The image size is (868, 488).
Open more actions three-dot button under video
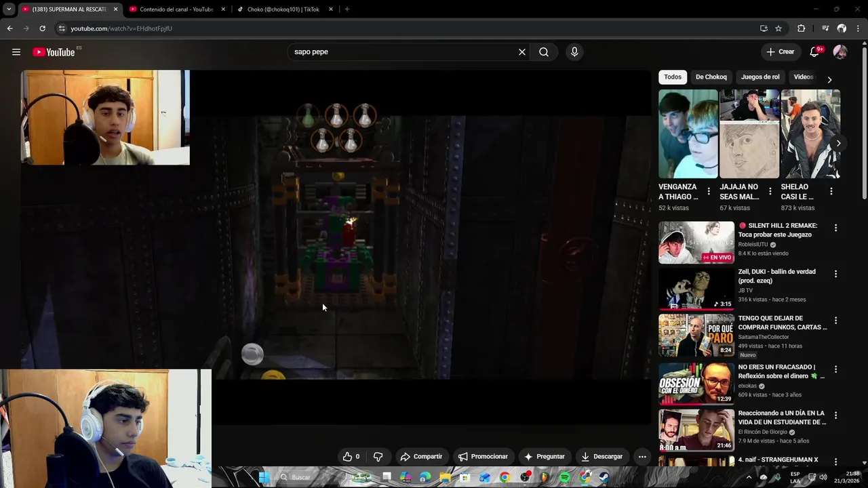(642, 457)
